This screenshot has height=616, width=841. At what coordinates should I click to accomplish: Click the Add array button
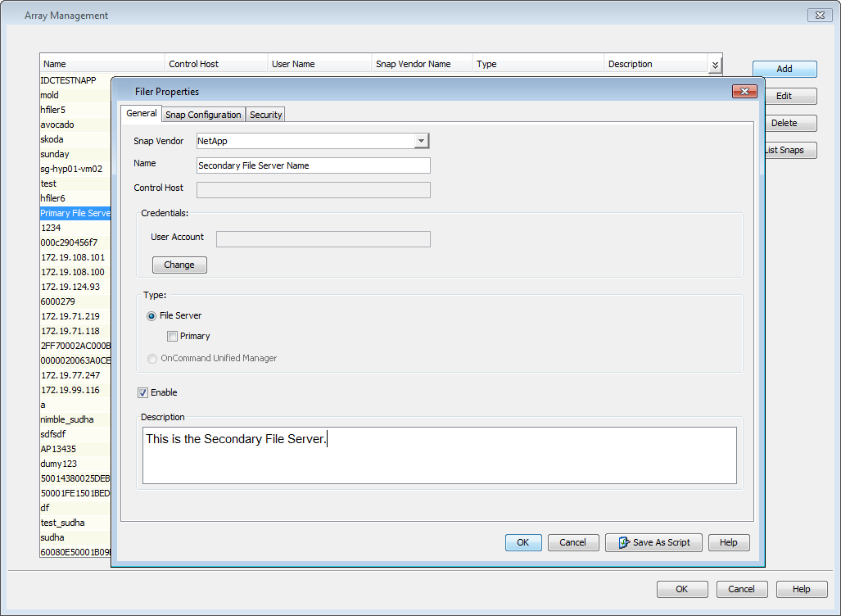pos(784,70)
